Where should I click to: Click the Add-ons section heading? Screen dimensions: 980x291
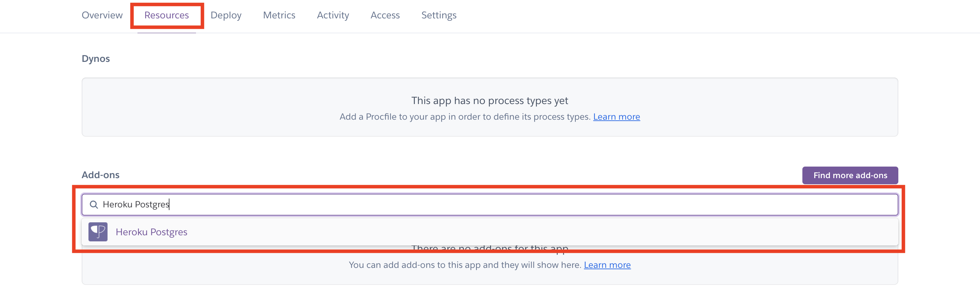100,175
